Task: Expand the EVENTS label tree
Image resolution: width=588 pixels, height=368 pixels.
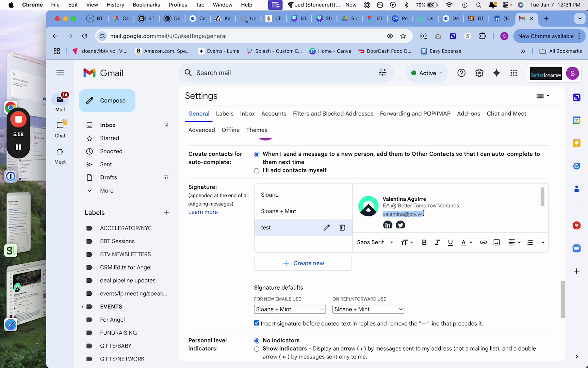Action: coord(82,307)
